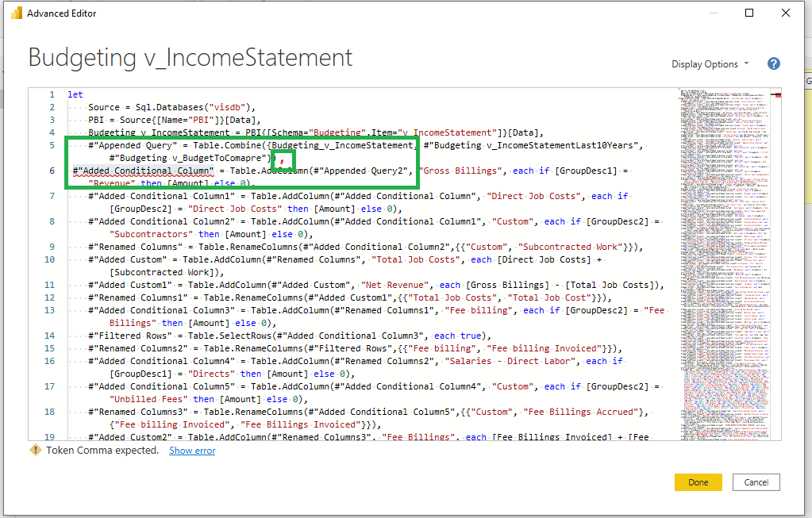Click the blue help question mark icon

click(774, 63)
